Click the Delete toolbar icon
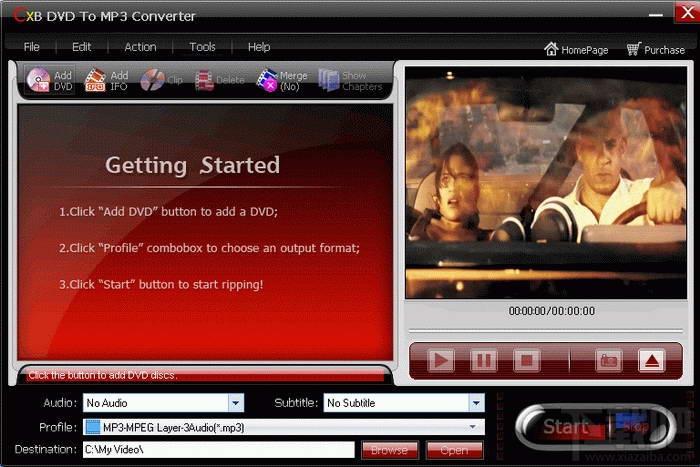Viewport: 700px width, 467px height. point(220,80)
